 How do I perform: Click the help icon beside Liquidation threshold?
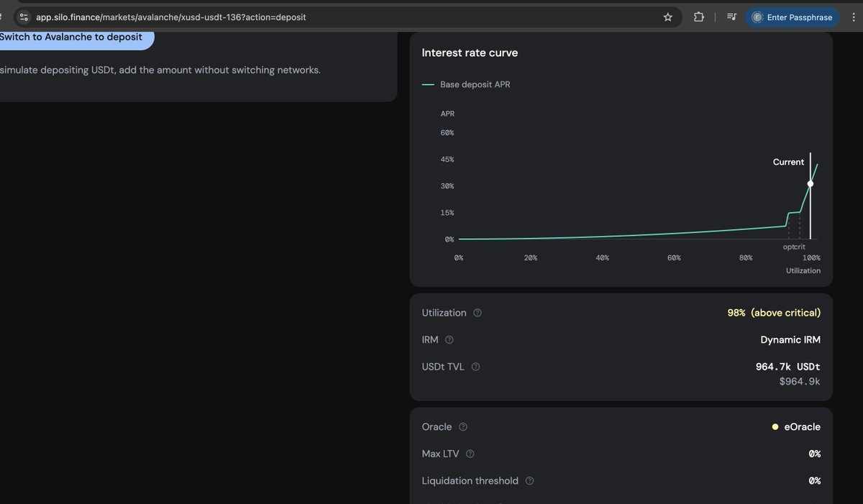tap(529, 481)
